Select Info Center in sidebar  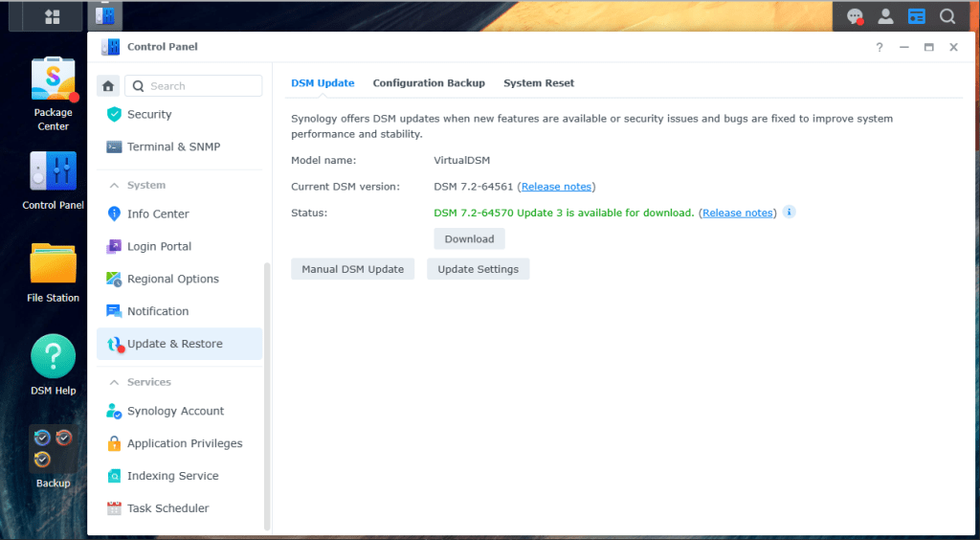[179, 214]
